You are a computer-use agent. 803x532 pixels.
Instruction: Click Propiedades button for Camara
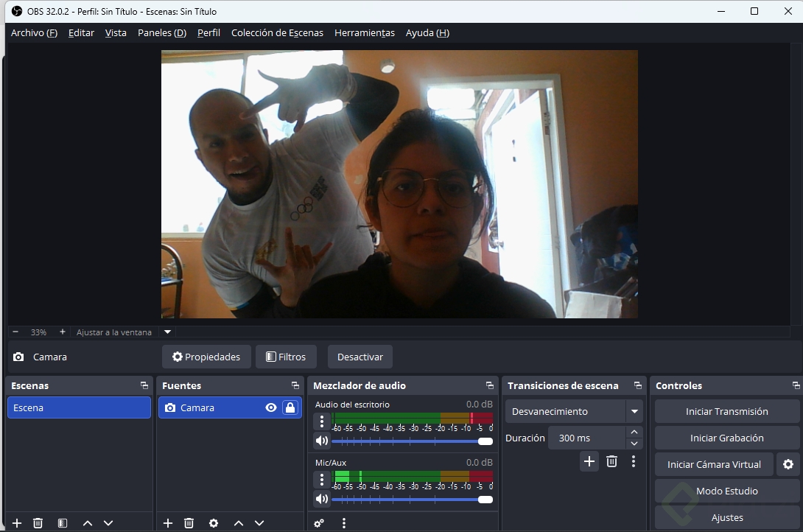206,357
